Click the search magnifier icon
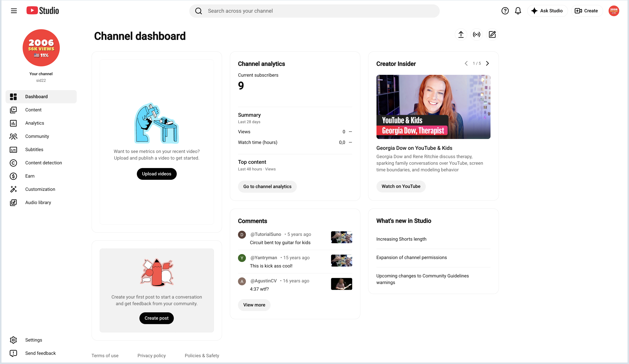This screenshot has height=364, width=629. click(x=198, y=11)
